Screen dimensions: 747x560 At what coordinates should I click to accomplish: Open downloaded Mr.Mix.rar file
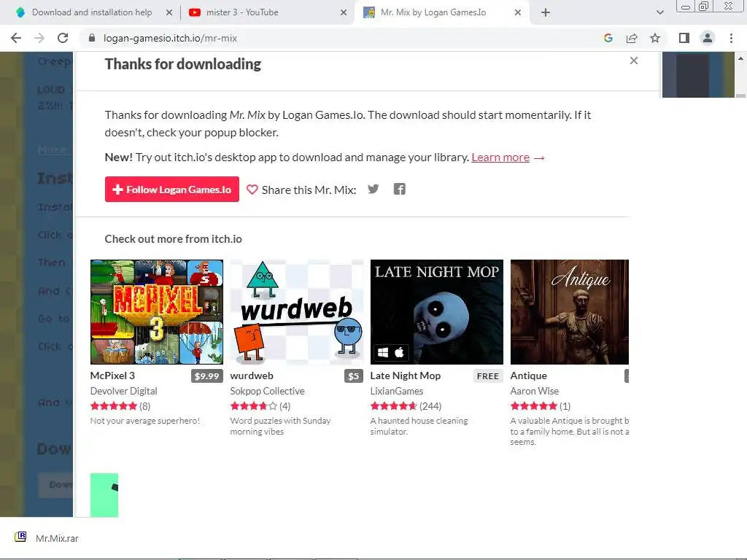click(57, 538)
